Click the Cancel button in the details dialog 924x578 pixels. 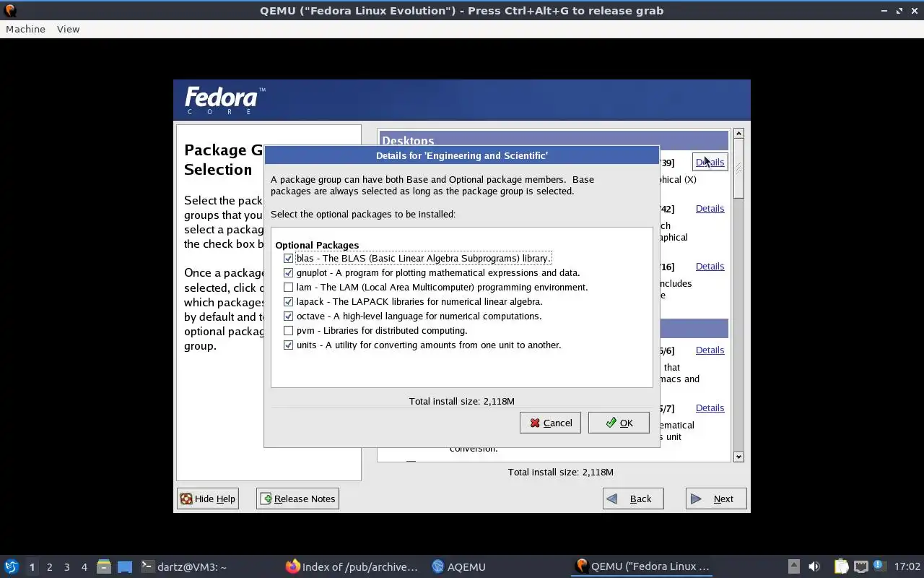550,423
